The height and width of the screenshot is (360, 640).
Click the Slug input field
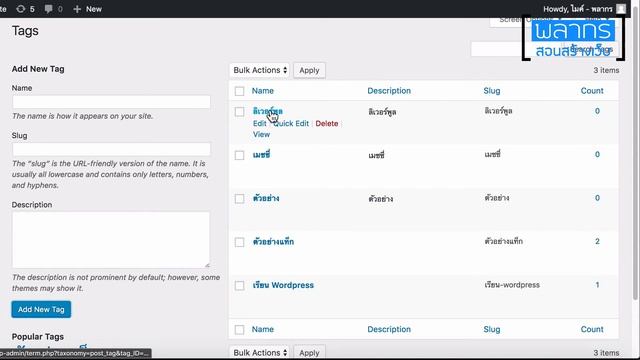pos(111,149)
